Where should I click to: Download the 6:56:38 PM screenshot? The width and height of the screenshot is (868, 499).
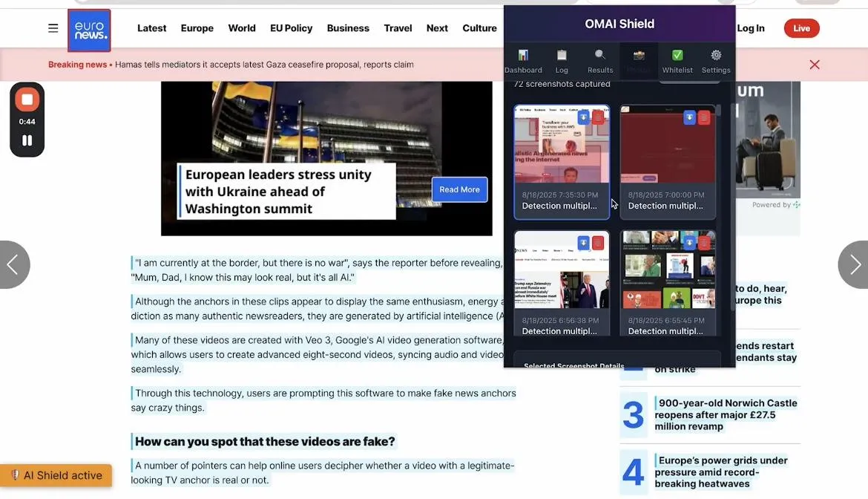583,243
